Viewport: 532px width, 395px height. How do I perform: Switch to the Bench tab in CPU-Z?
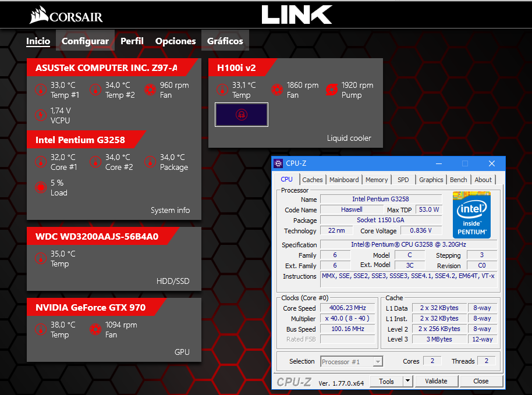pos(459,180)
